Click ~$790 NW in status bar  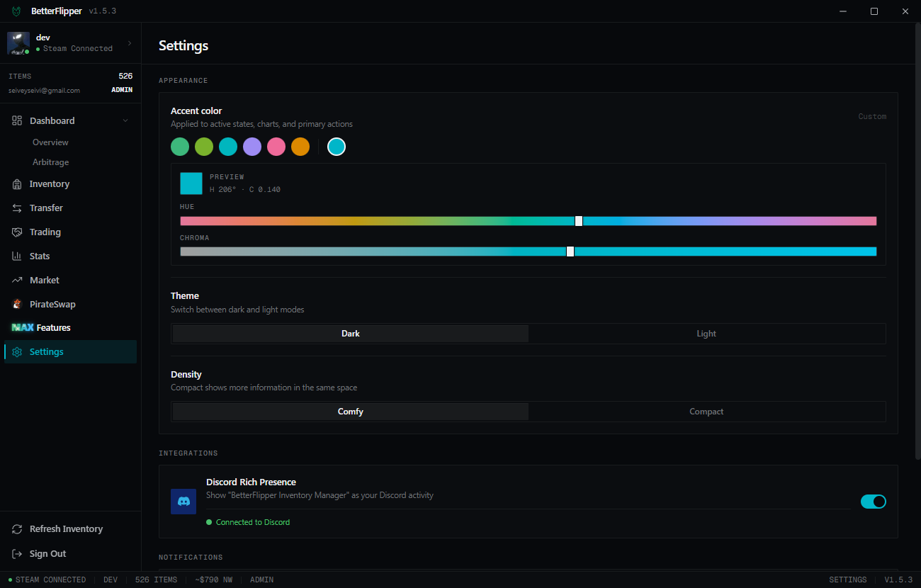coord(213,579)
